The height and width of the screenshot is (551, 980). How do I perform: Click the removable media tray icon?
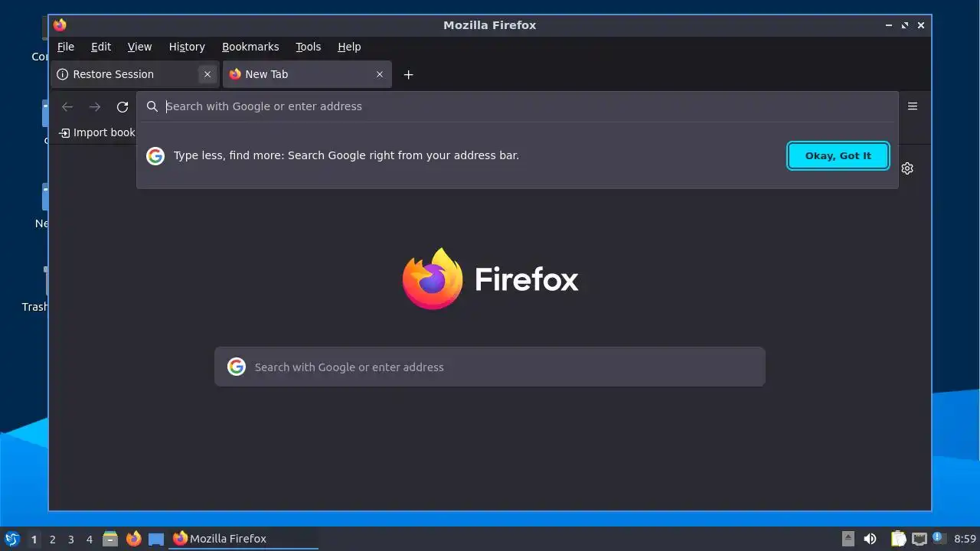click(848, 539)
